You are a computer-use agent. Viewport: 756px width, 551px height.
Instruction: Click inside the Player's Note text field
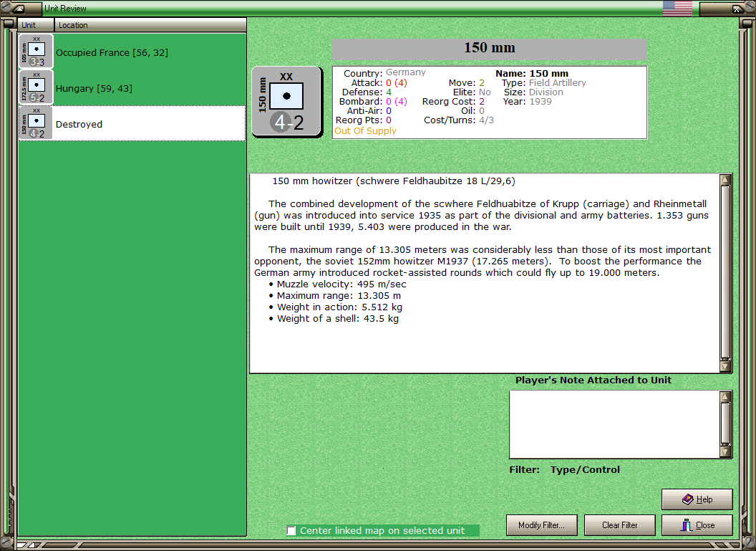point(615,424)
